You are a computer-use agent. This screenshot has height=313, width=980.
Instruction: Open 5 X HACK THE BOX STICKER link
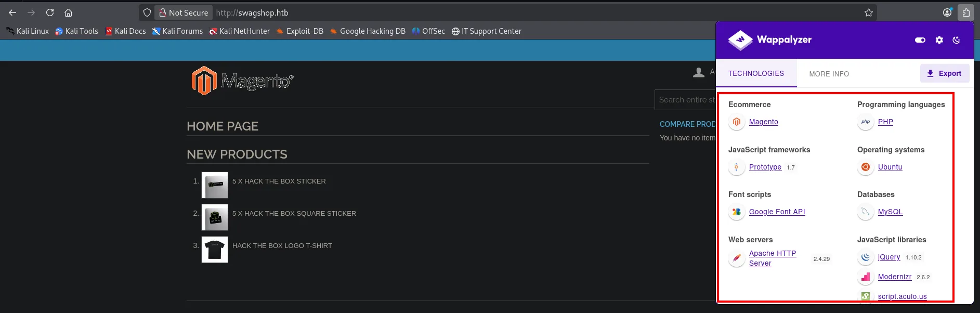pyautogui.click(x=279, y=181)
